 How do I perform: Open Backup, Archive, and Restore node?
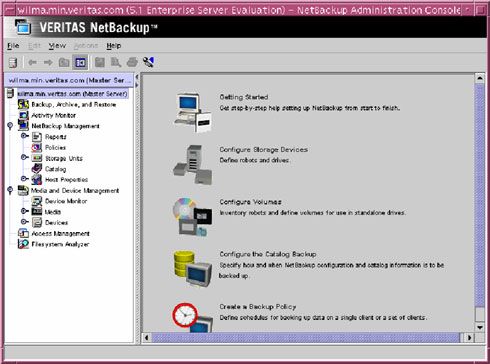(73, 105)
